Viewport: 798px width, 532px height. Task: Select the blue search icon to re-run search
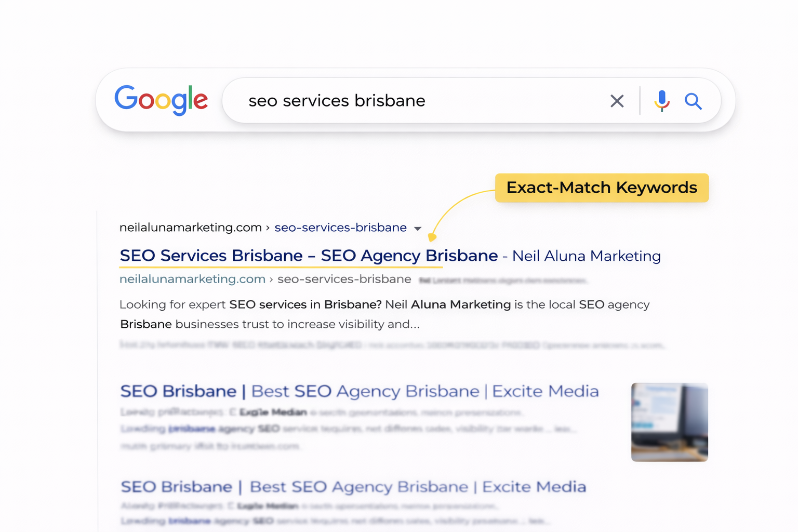click(x=693, y=101)
